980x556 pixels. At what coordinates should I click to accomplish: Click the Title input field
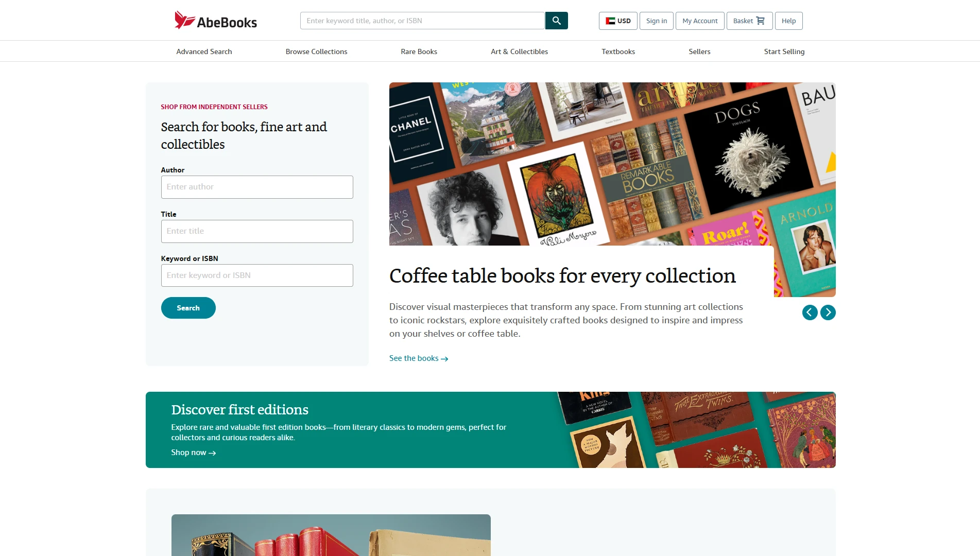tap(257, 231)
